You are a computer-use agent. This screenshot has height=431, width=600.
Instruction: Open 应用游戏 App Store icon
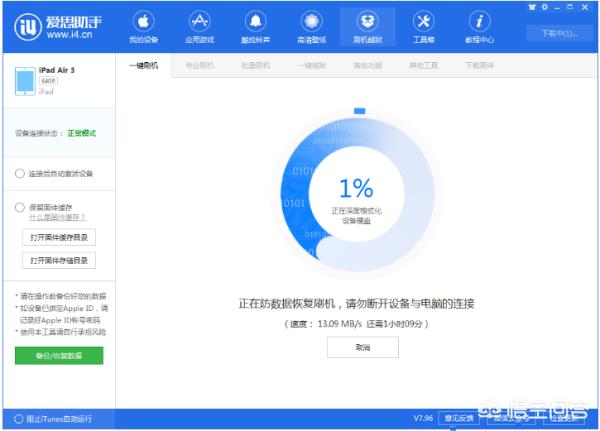pyautogui.click(x=199, y=21)
